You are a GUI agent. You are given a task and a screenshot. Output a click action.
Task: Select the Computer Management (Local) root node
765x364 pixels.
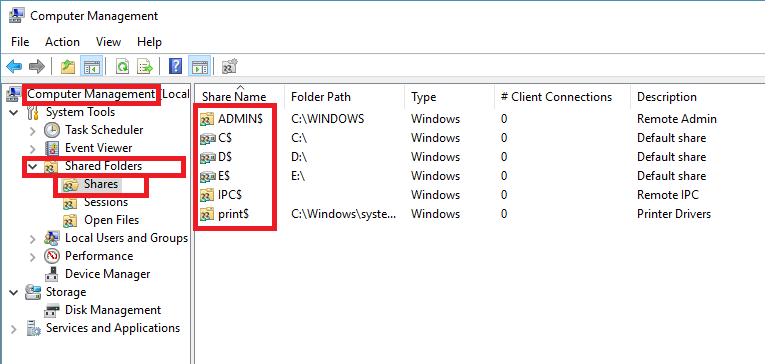(x=107, y=94)
